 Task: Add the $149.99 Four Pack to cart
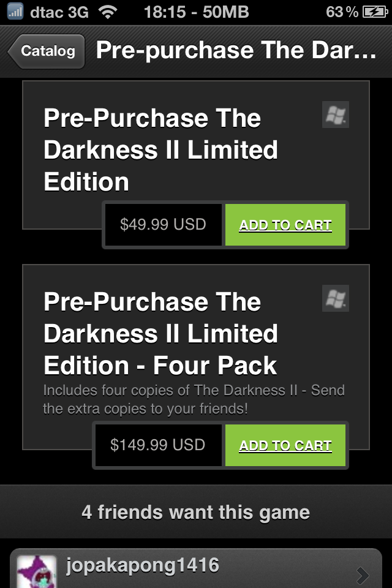[x=285, y=445]
